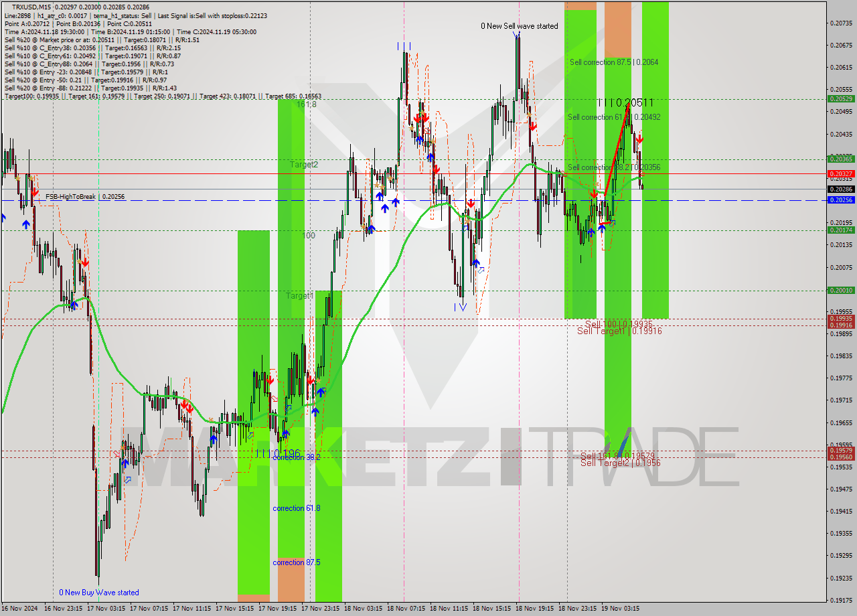The image size is (857, 616).
Task: Select the 'Sell 161.8 | 0.19579' label
Action: point(617,455)
